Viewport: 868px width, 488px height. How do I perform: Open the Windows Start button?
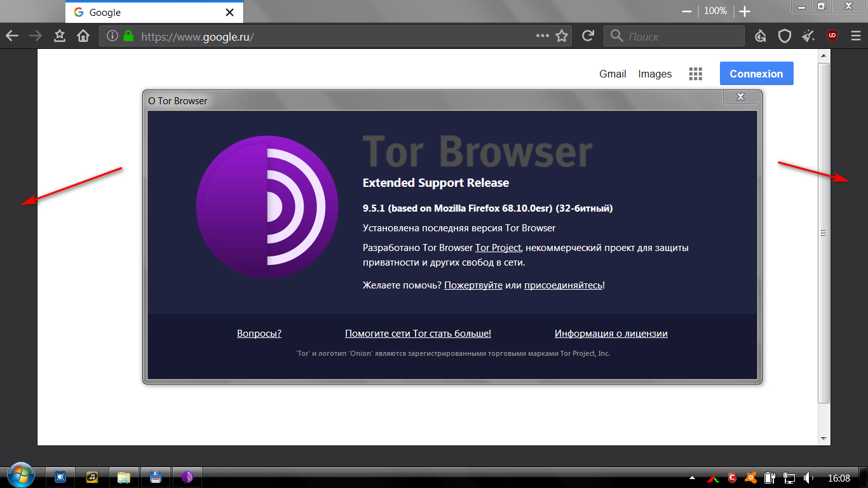coord(20,475)
